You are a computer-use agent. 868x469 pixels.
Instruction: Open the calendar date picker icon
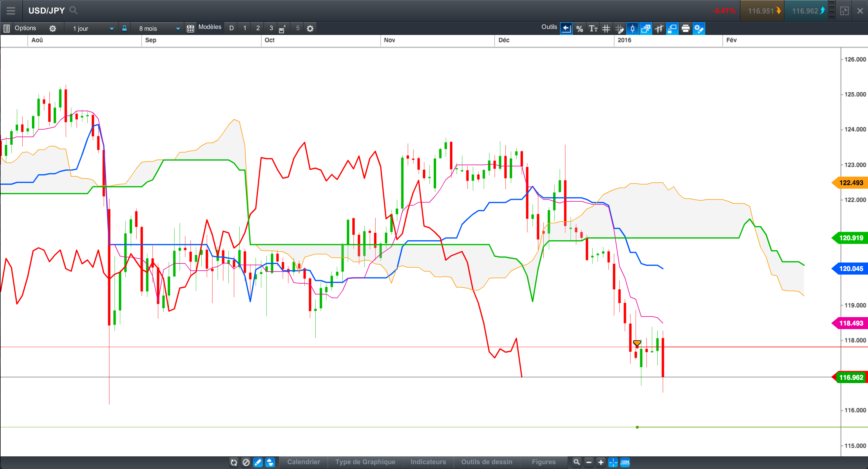tap(190, 29)
